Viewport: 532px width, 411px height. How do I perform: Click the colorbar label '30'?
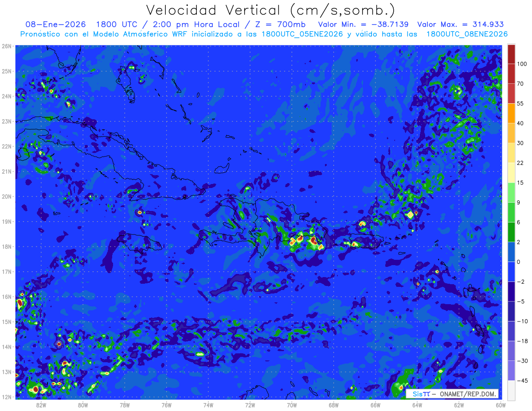(x=520, y=143)
